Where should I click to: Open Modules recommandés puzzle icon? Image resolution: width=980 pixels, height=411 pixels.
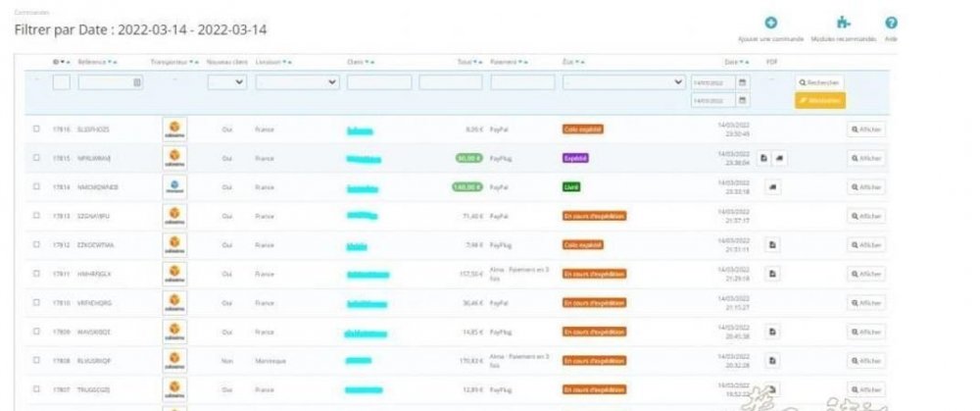[844, 23]
